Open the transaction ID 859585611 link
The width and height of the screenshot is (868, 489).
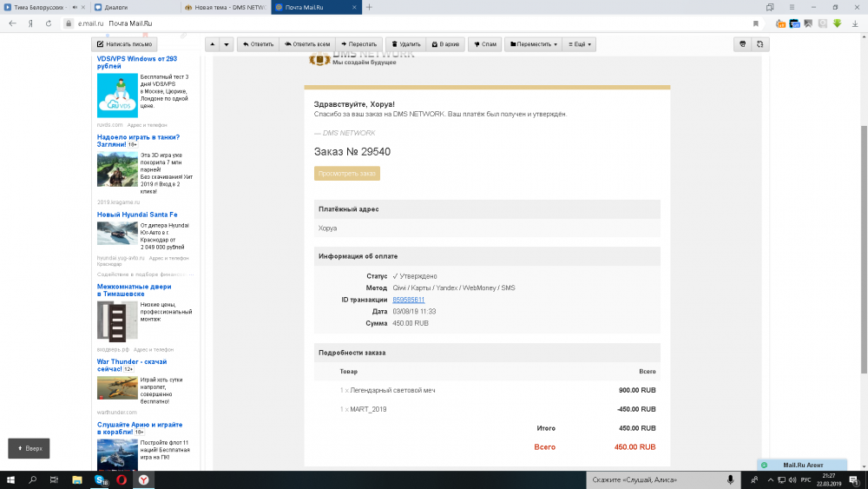click(x=409, y=300)
